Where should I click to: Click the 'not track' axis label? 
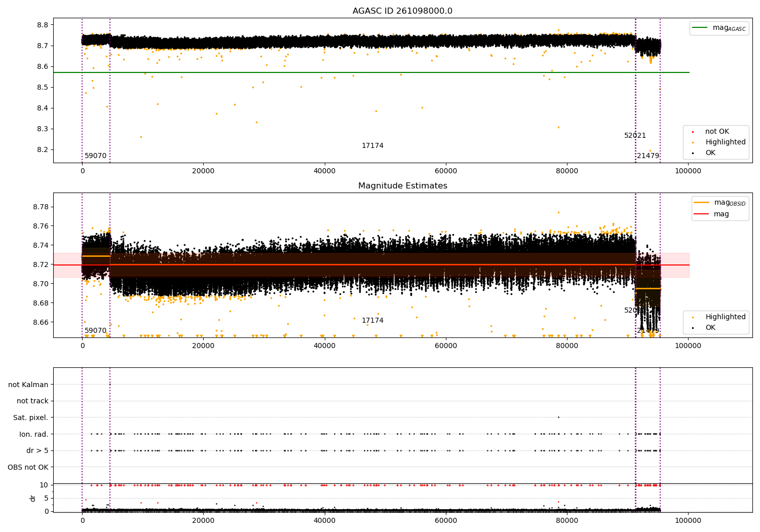point(32,401)
